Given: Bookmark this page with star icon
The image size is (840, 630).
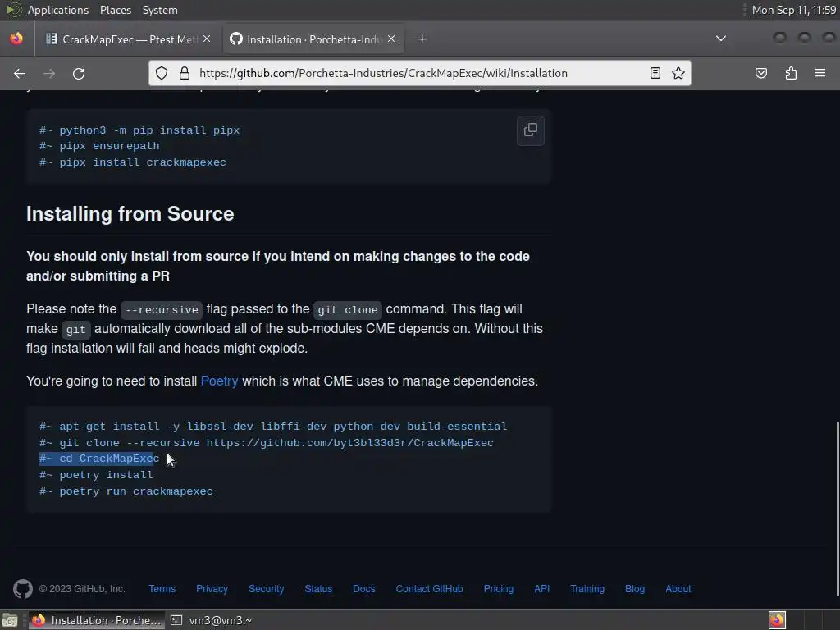Looking at the screenshot, I should tap(678, 73).
